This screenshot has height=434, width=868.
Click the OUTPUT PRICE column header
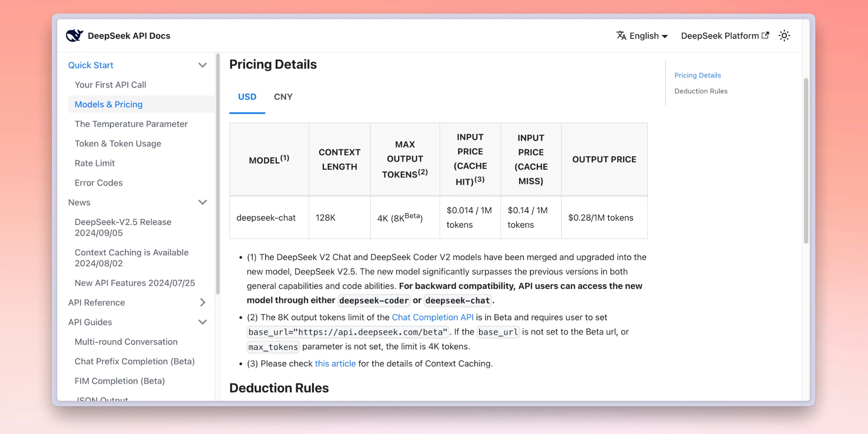[604, 159]
